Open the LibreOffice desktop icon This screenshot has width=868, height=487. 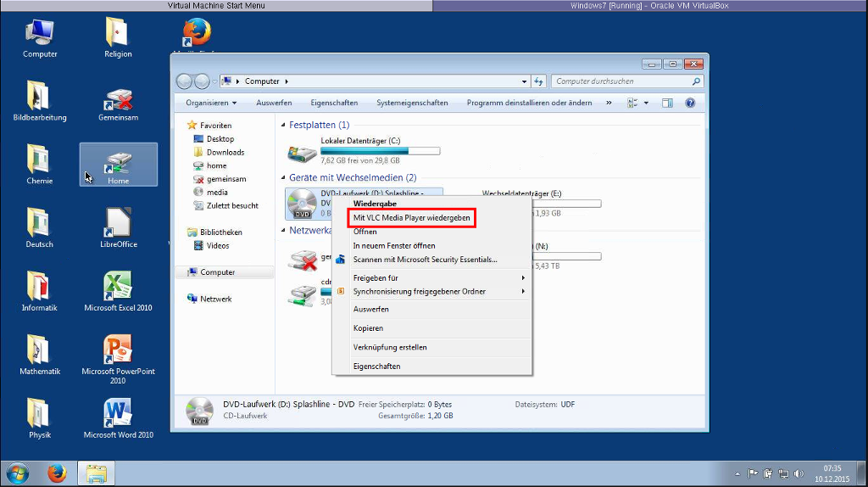118,223
